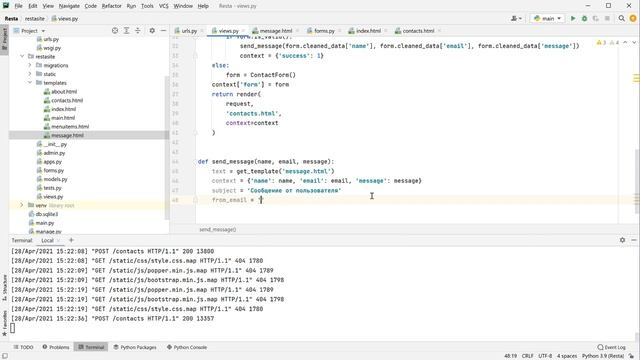Open the VCS menu
Viewport: 640px width, 360px height.
coord(163,6)
